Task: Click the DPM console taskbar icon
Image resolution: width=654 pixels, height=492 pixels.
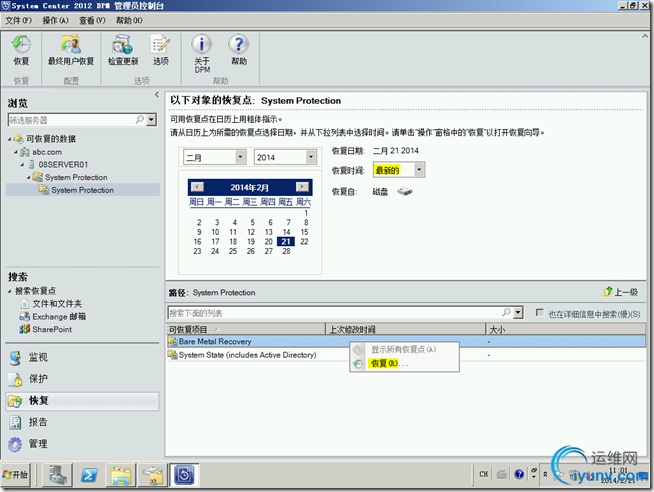Action: coord(184,474)
